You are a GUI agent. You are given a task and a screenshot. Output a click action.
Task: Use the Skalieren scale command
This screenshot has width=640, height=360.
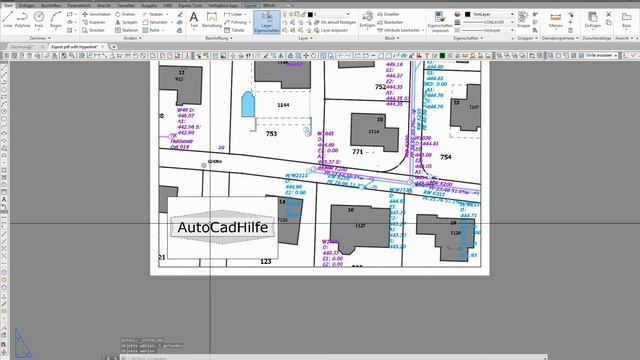(x=127, y=30)
